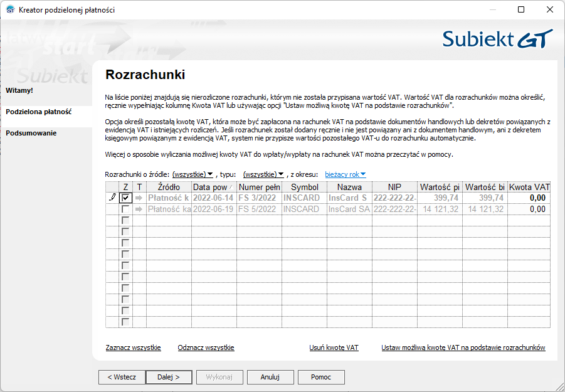Click Ustaw możliwą kwotę VAT na podstawie rozrachunków
This screenshot has width=565, height=392.
point(463,347)
